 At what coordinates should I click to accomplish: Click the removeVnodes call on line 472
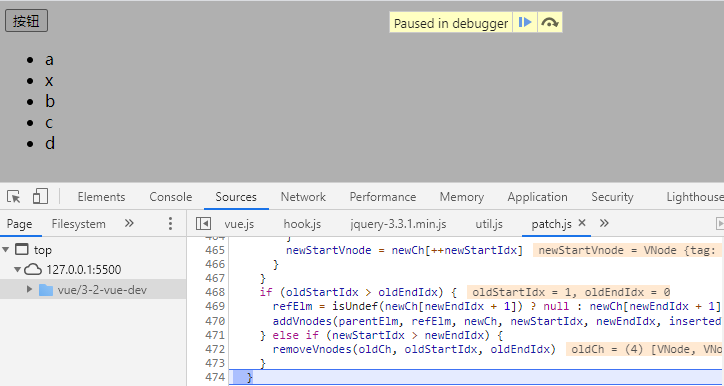(414, 349)
